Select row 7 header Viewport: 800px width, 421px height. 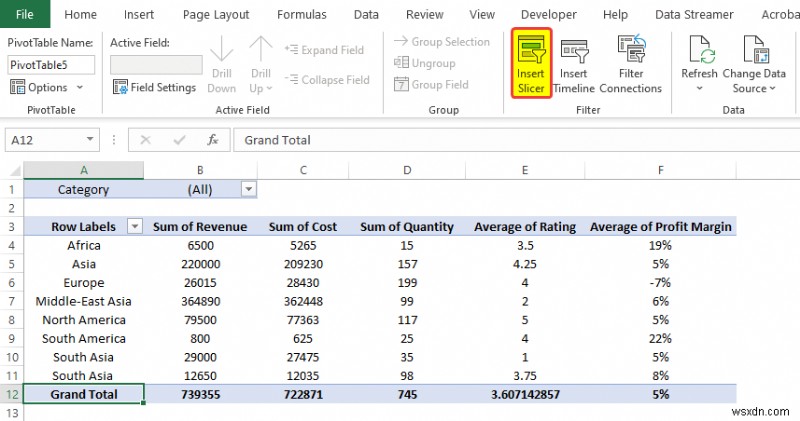click(x=12, y=301)
